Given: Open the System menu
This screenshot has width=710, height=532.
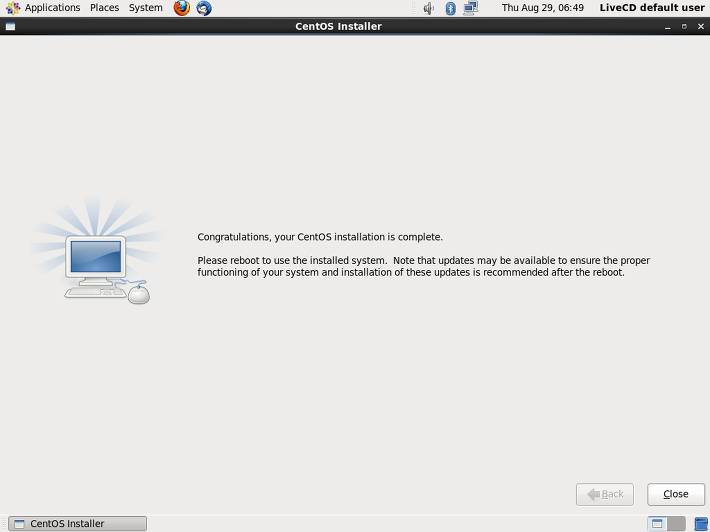Looking at the screenshot, I should pyautogui.click(x=146, y=8).
